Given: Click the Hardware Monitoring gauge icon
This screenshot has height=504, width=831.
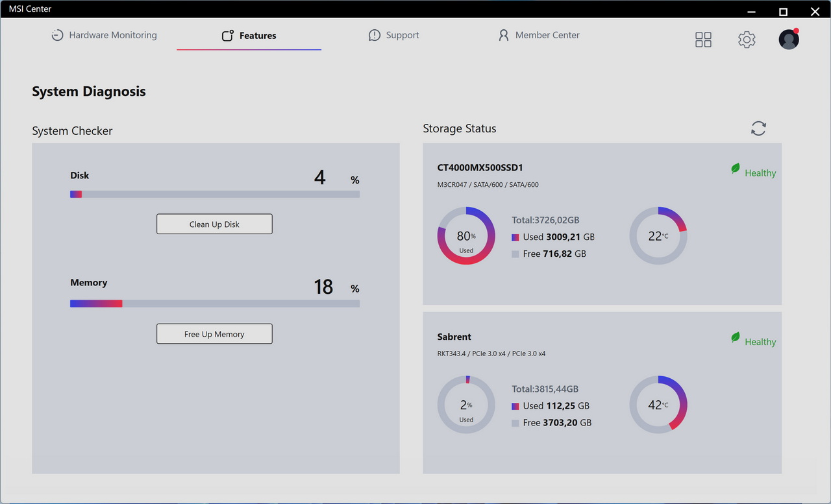Looking at the screenshot, I should 58,36.
